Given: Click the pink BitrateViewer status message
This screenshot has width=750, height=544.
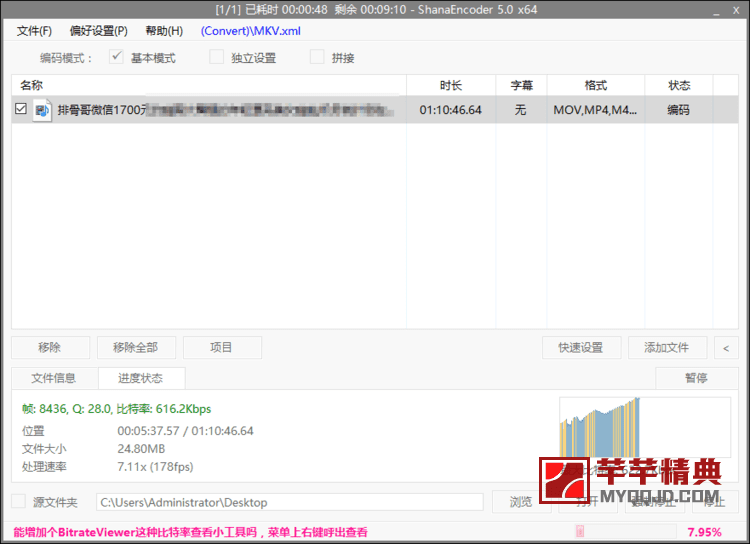Looking at the screenshot, I should click(x=191, y=532).
